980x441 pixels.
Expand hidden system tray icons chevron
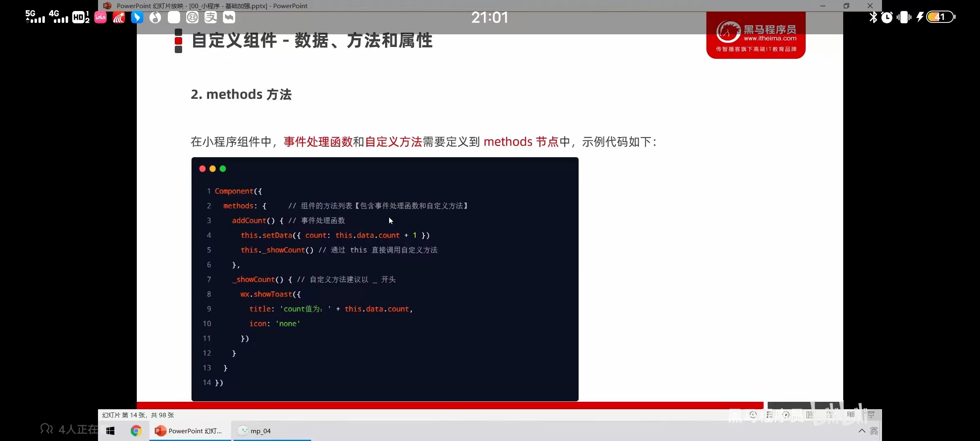tap(862, 431)
